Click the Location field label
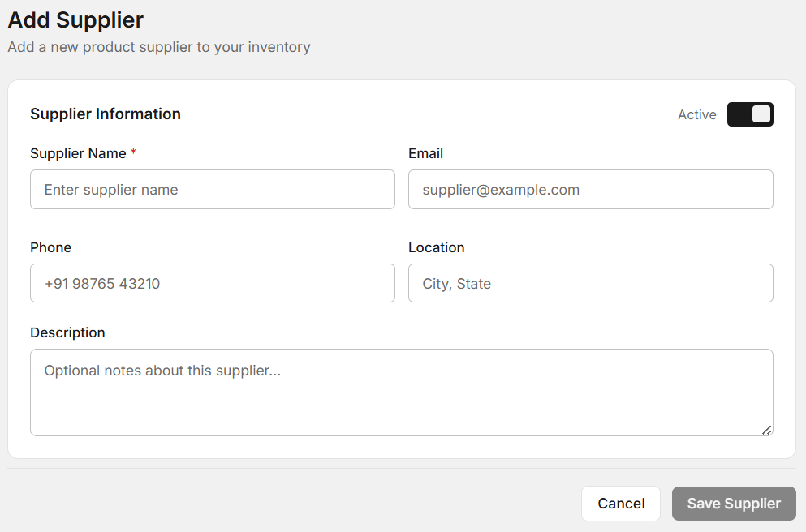The width and height of the screenshot is (806, 532). [436, 247]
